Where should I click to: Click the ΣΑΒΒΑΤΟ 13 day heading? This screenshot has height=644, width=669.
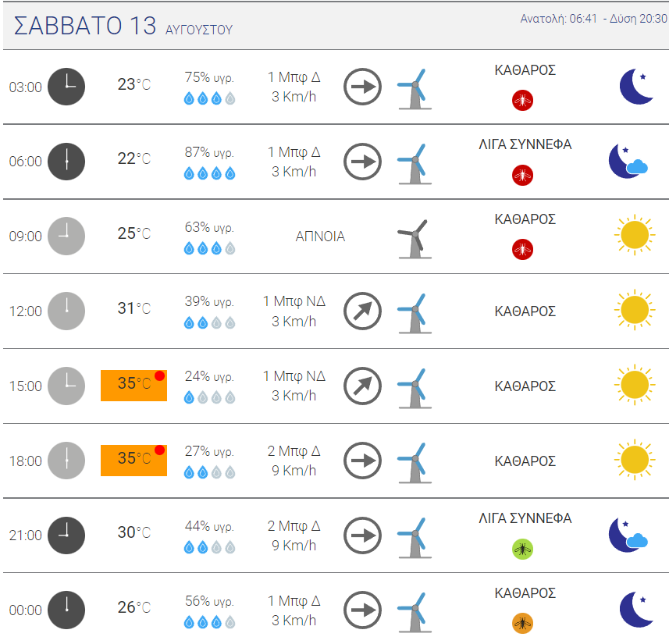coord(85,26)
